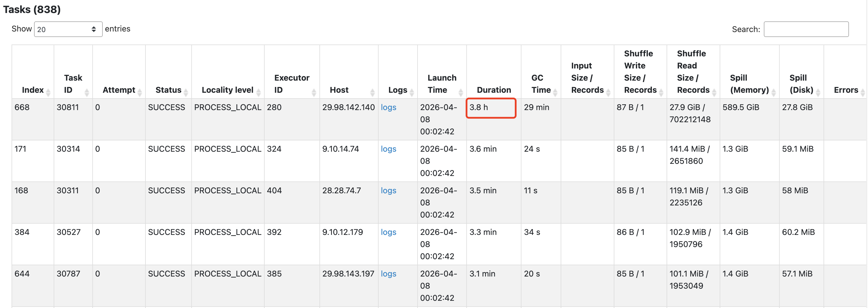Click the Duration column header
This screenshot has width=868, height=308.
pos(494,90)
